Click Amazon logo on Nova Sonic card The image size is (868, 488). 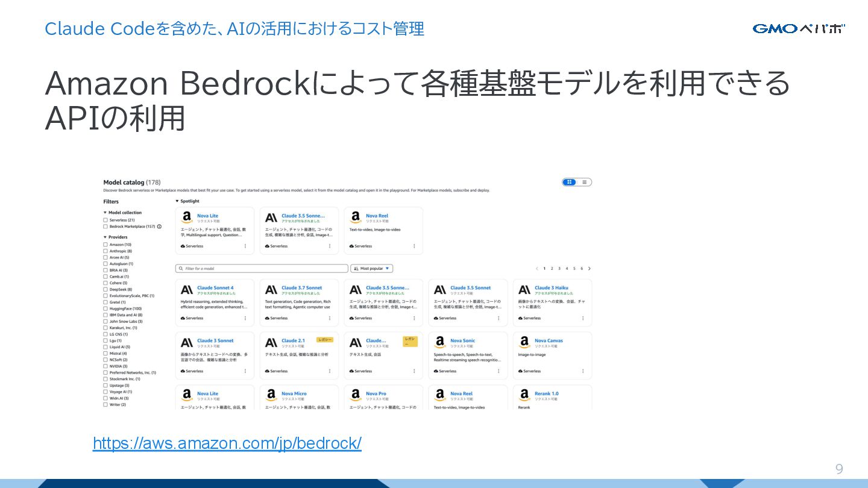pyautogui.click(x=440, y=343)
